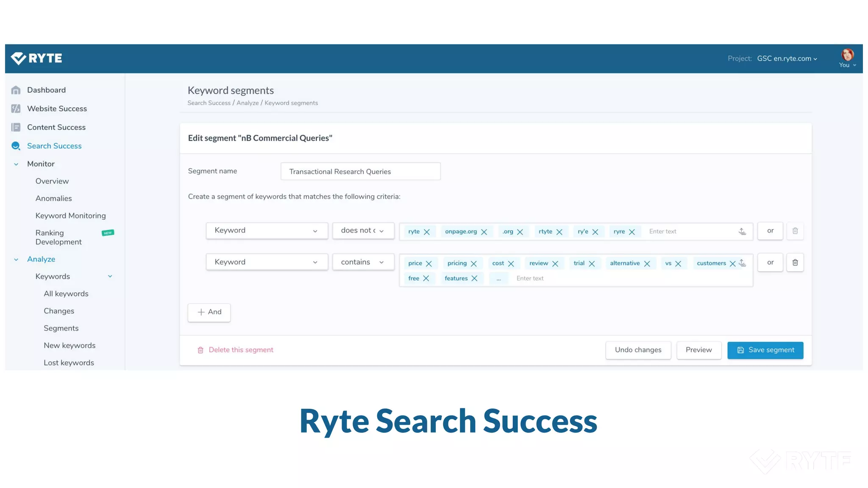868x488 pixels.
Task: Add condition with the And button
Action: coord(209,313)
